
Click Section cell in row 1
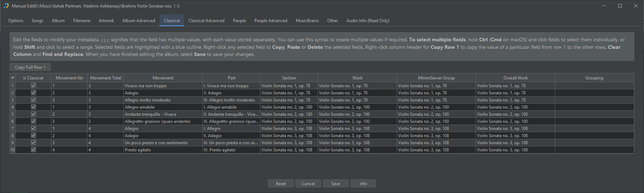(289, 86)
